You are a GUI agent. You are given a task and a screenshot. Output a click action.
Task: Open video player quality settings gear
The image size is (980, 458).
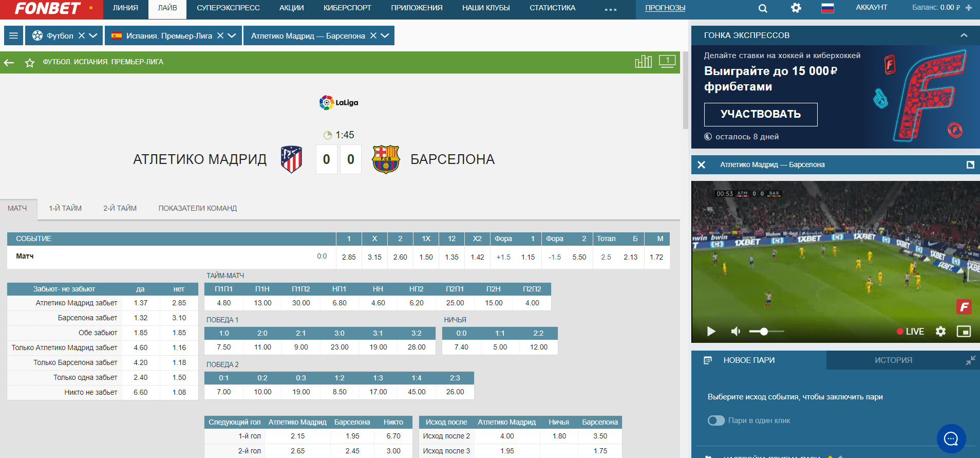click(940, 332)
